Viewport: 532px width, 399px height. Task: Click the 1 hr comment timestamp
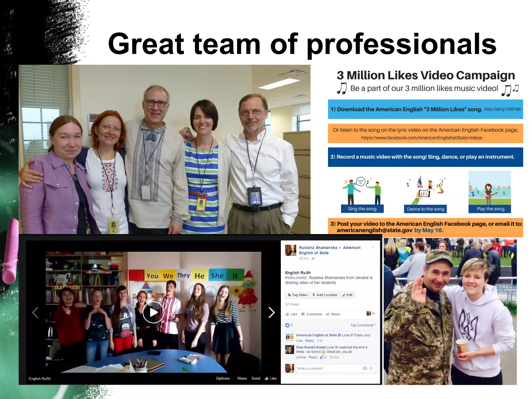point(320,341)
